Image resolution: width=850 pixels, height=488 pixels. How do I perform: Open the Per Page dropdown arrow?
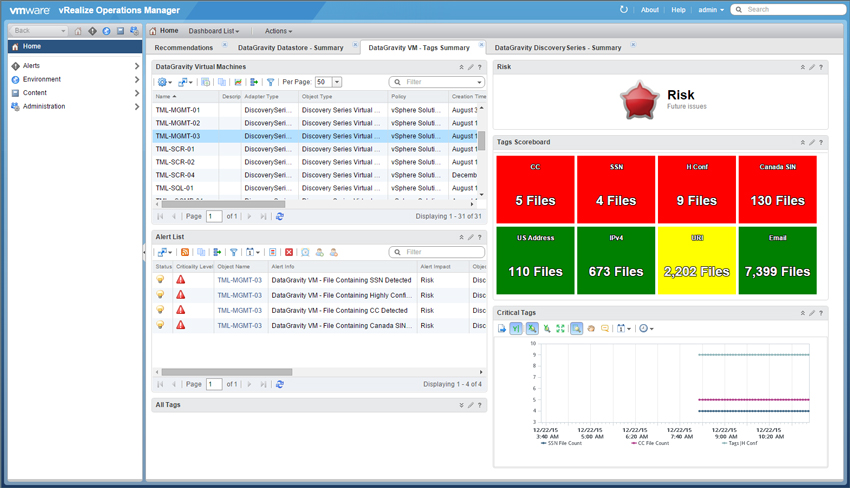(x=337, y=82)
